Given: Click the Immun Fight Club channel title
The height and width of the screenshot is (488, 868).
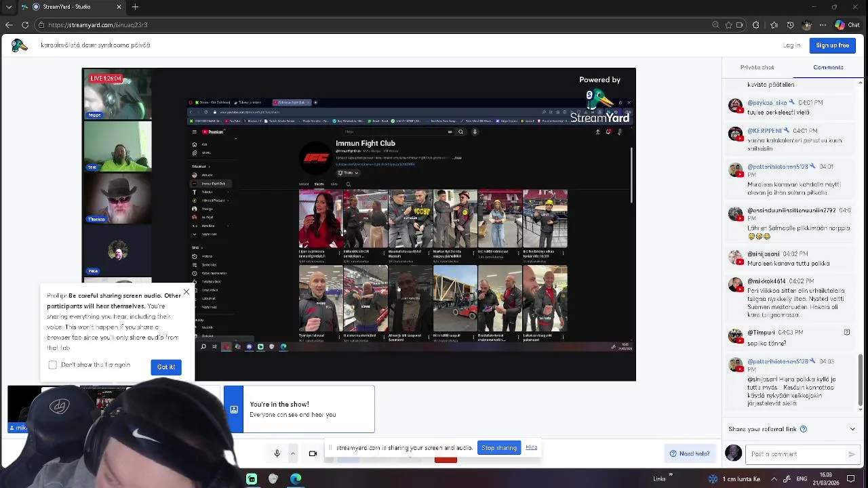Looking at the screenshot, I should (365, 143).
